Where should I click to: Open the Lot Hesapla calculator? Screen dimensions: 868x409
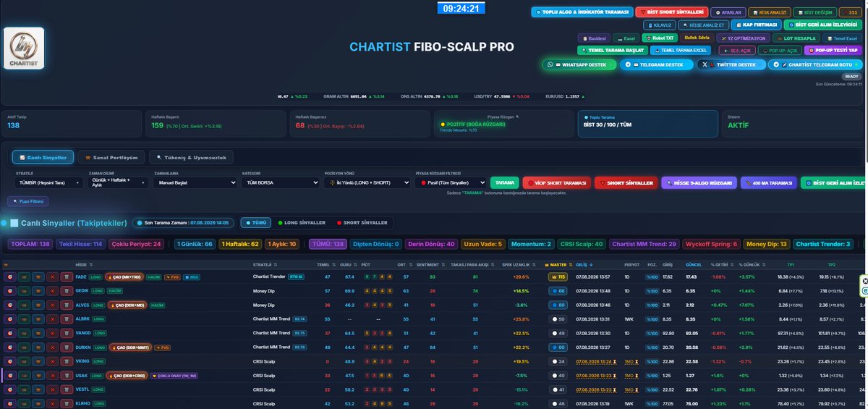(796, 38)
